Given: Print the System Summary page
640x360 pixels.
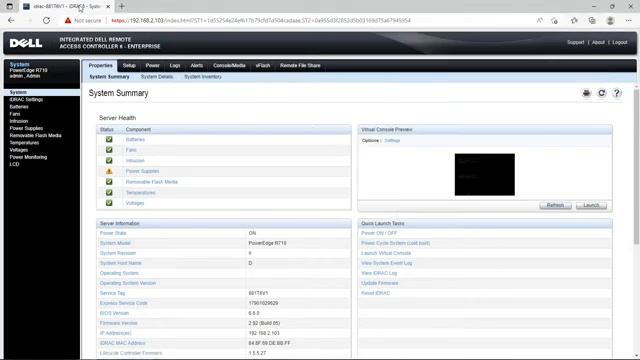Looking at the screenshot, I should click(x=586, y=93).
